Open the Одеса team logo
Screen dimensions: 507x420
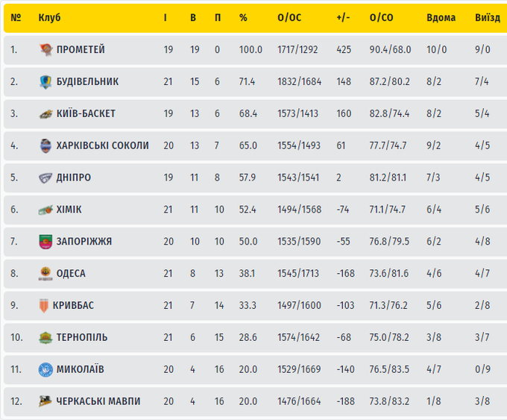click(46, 274)
